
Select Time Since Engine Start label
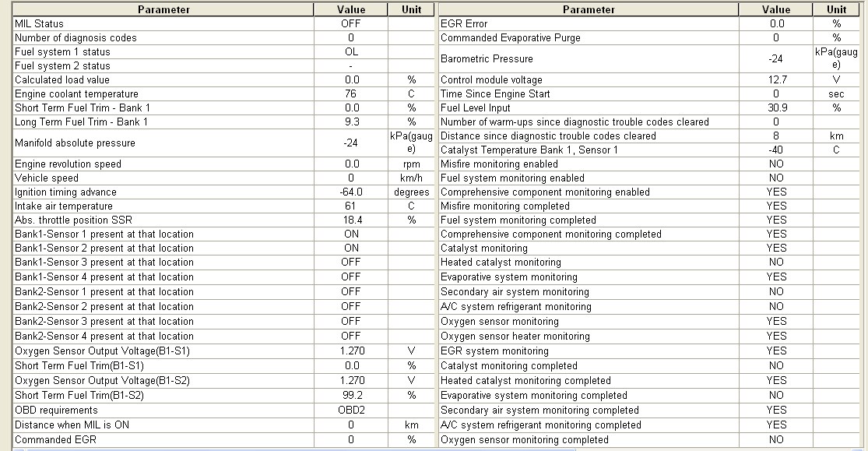pos(495,94)
